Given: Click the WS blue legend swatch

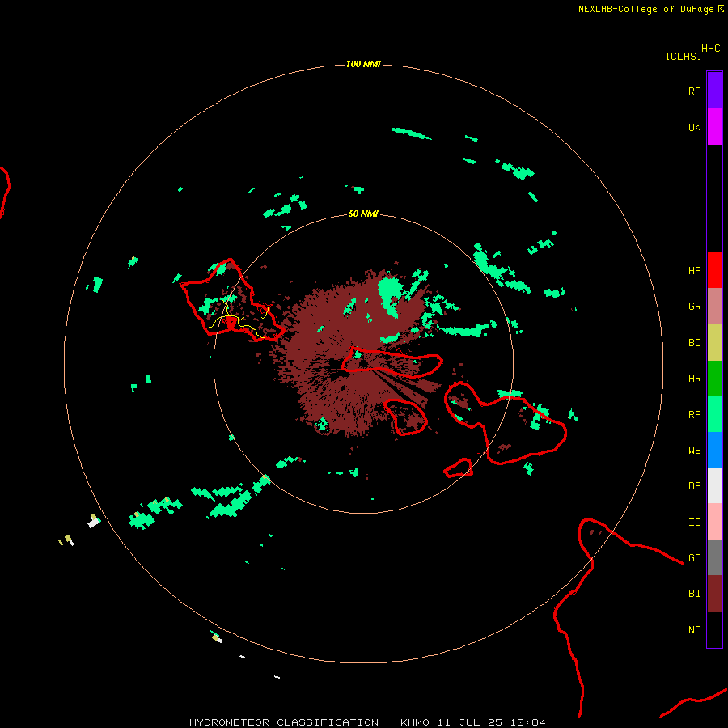Looking at the screenshot, I should (714, 450).
